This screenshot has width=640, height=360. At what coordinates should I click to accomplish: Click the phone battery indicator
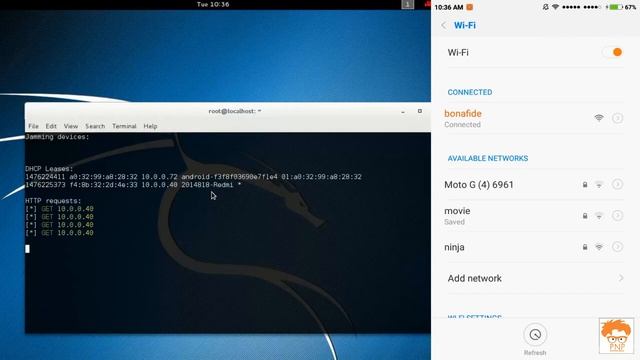(616, 7)
